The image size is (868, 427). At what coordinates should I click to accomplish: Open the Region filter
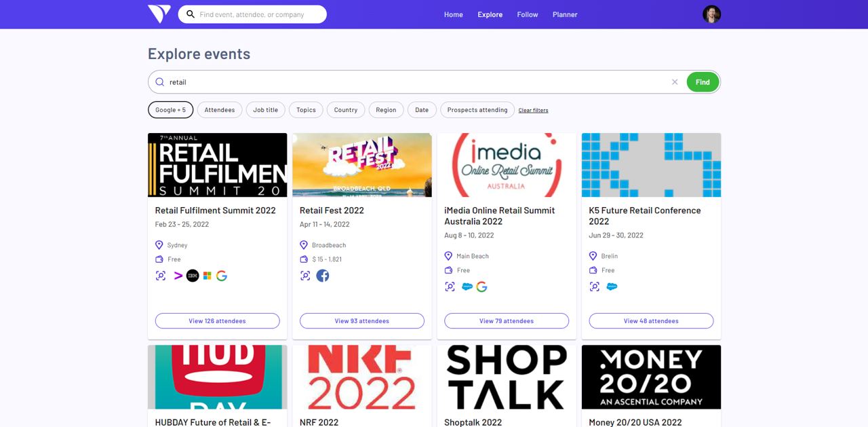pos(386,110)
